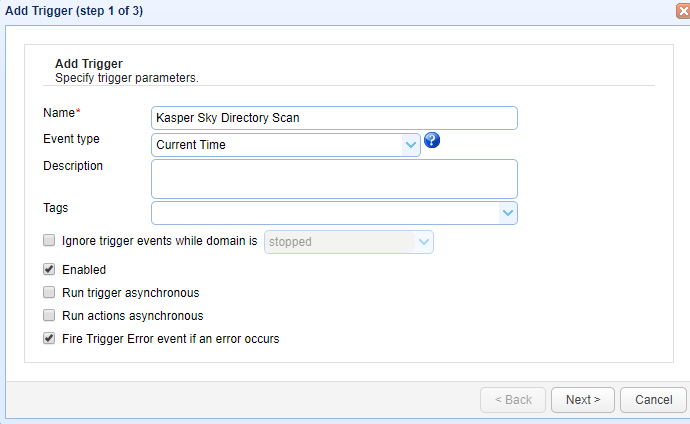Click the Name field label
690x424 pixels.
(x=61, y=112)
